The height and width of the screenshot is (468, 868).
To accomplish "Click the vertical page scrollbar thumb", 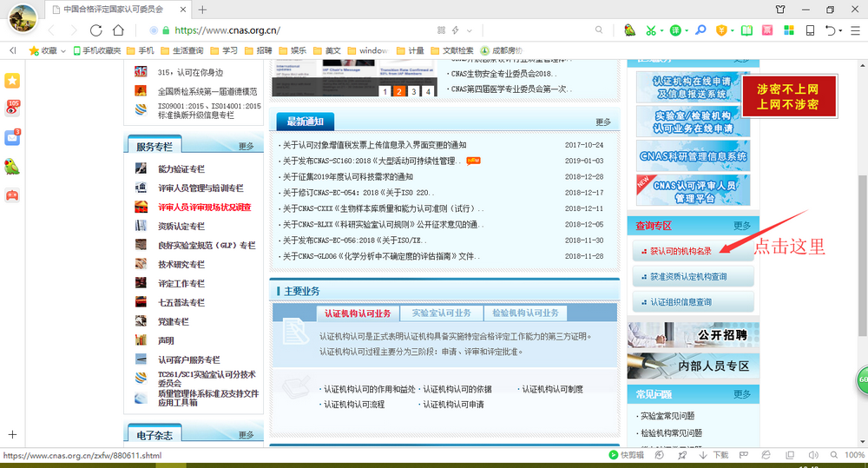I will pyautogui.click(x=862, y=254).
